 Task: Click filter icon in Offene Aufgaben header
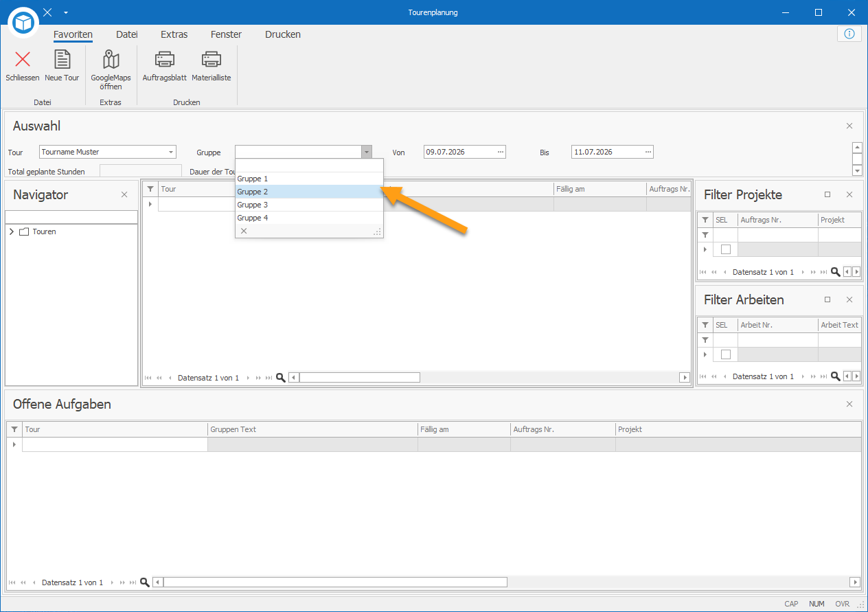click(x=14, y=429)
